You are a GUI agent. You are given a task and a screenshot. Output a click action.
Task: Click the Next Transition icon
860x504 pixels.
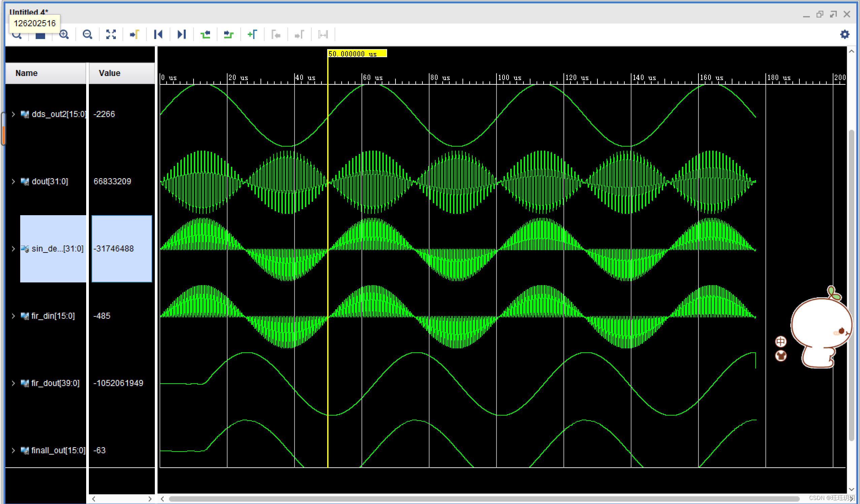229,34
